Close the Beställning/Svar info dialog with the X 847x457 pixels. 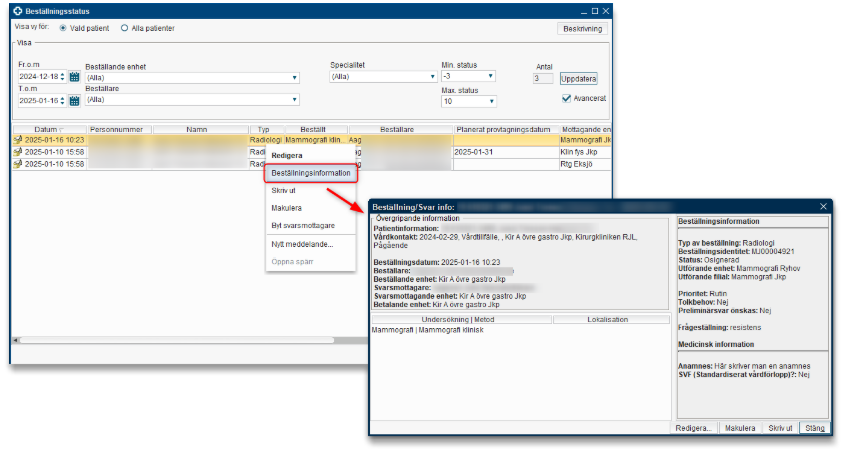coord(823,206)
